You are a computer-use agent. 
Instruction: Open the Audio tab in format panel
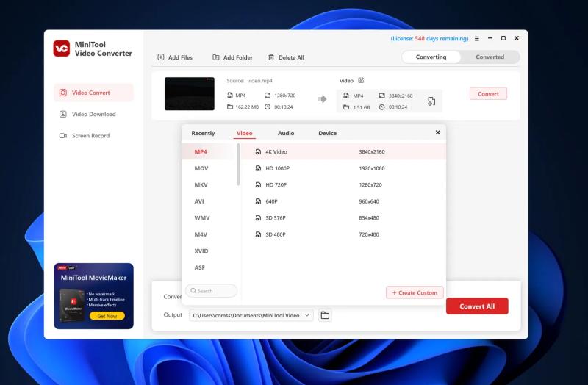click(286, 133)
